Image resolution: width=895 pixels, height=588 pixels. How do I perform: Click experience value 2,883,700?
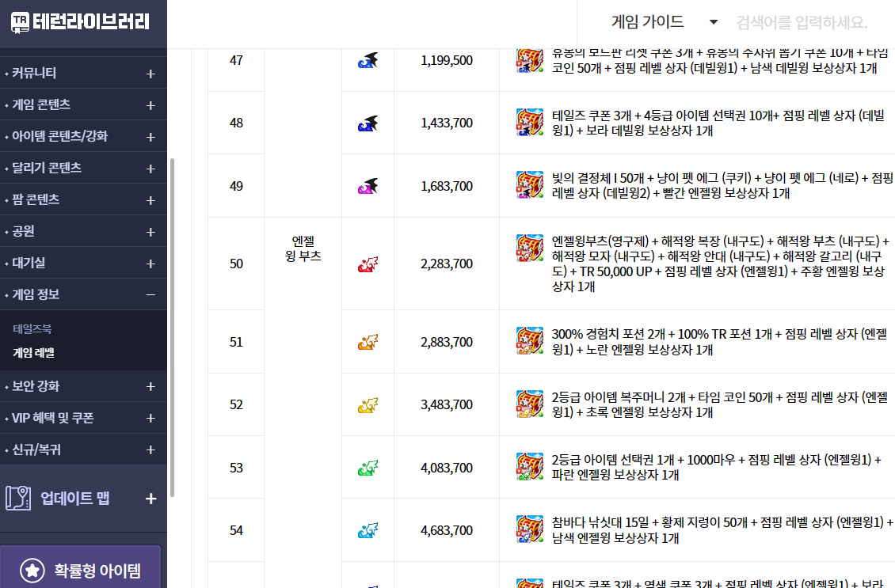click(447, 342)
